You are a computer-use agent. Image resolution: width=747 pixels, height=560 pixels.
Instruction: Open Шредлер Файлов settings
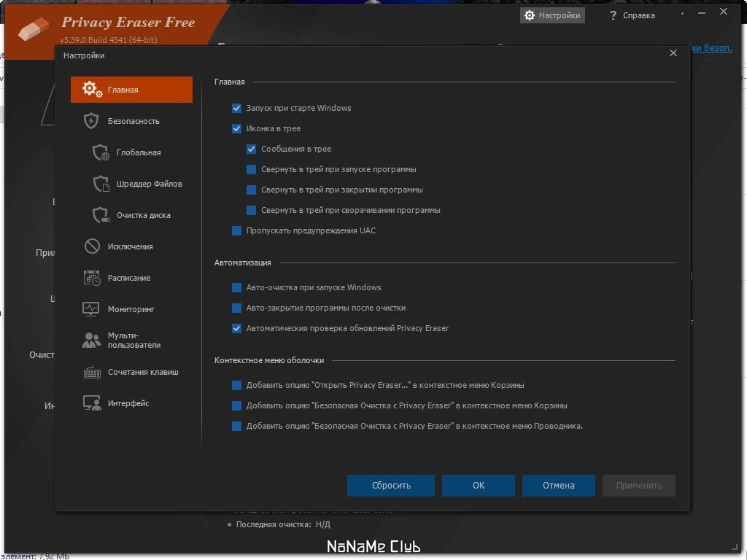click(131, 184)
